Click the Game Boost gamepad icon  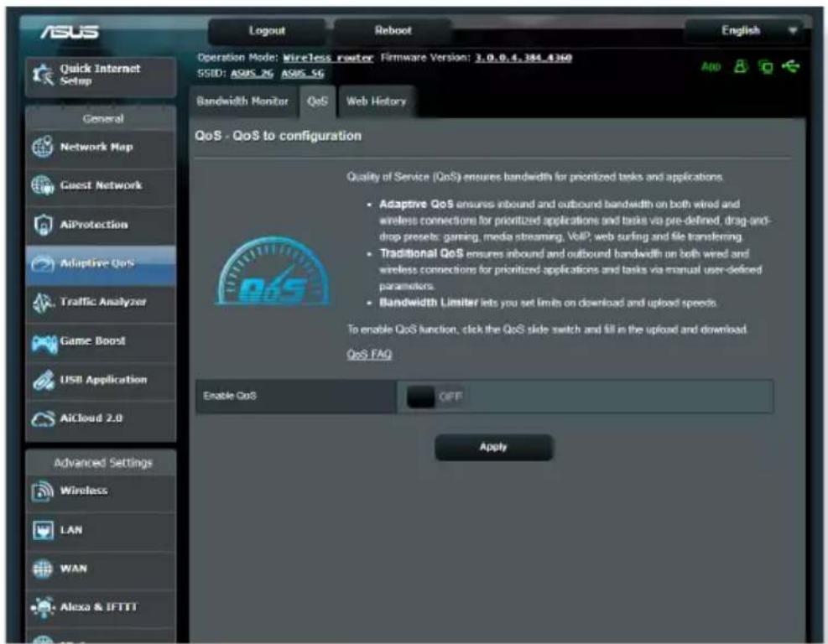44,344
